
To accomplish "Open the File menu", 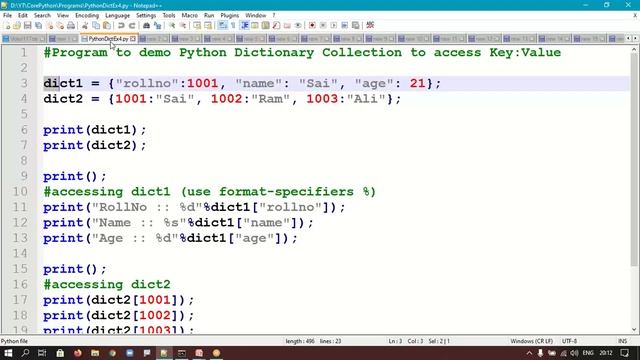I will click(x=7, y=16).
